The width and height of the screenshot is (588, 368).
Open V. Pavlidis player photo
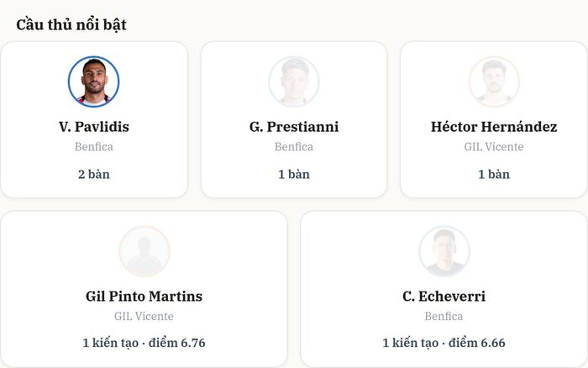(94, 81)
